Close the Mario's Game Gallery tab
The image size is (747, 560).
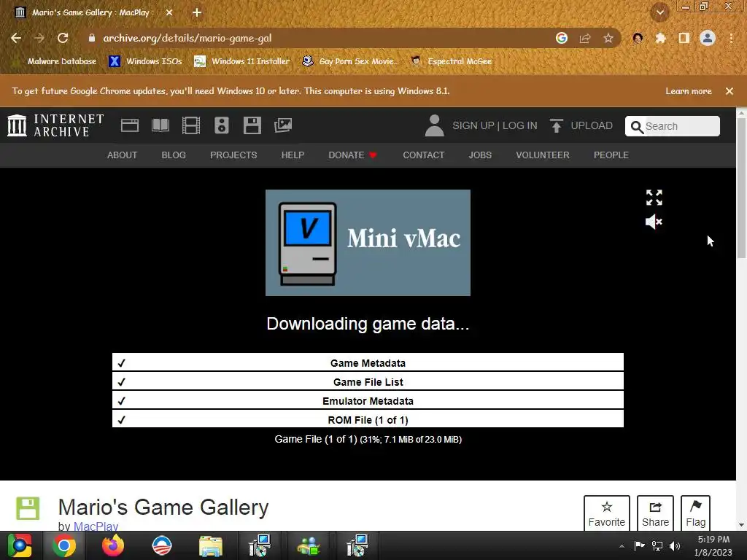pyautogui.click(x=169, y=12)
